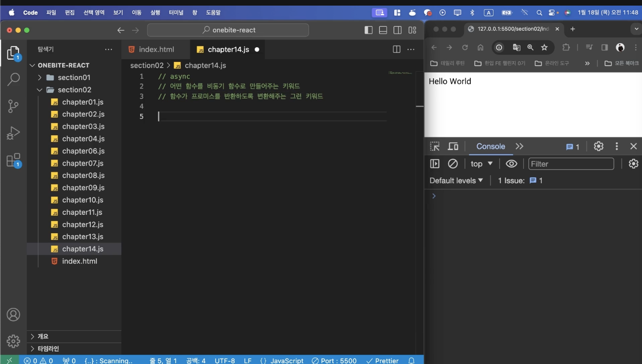This screenshot has height=364, width=642.
Task: Open Run and Debug view
Action: (13, 133)
